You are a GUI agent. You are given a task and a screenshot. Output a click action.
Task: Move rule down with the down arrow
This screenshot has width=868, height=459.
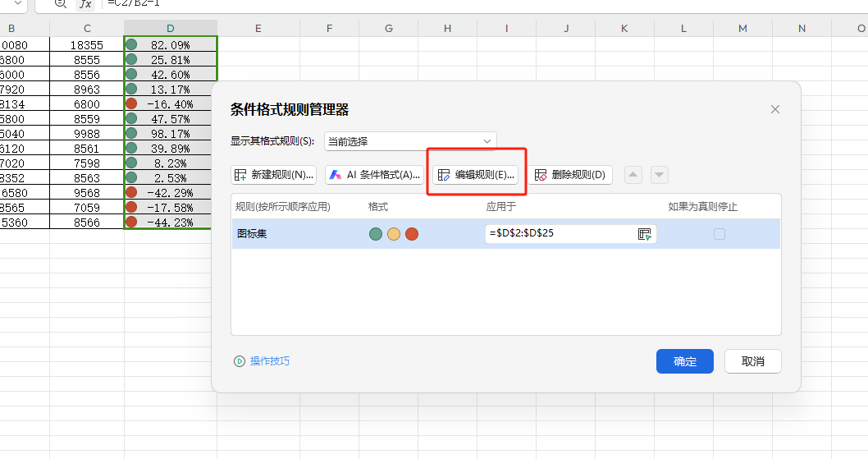659,175
